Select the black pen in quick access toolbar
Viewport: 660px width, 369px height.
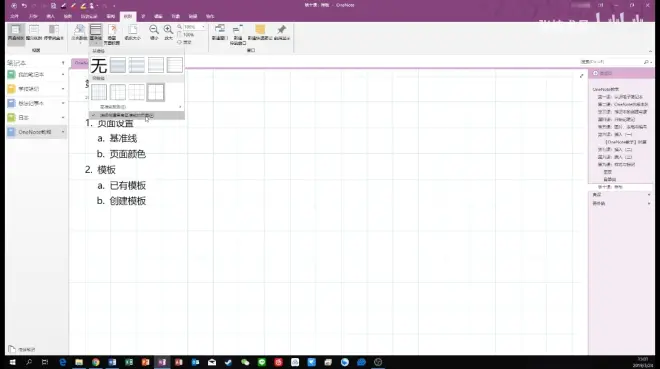pos(64,5)
